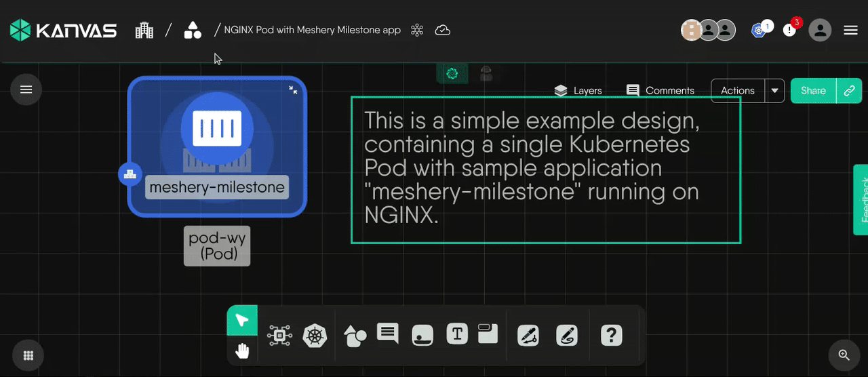Click the notifications alert icon with badge 3
The width and height of the screenshot is (868, 377).
[x=789, y=31]
